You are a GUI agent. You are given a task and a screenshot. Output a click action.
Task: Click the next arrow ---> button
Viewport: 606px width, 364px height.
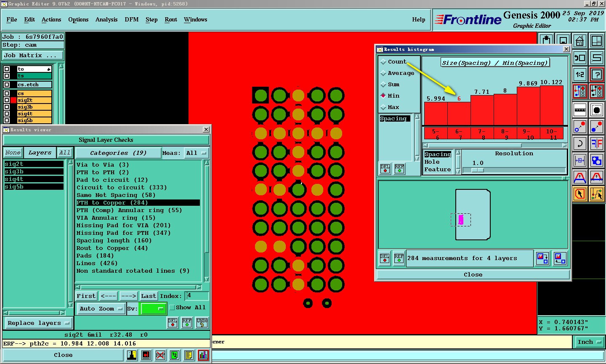tap(128, 296)
